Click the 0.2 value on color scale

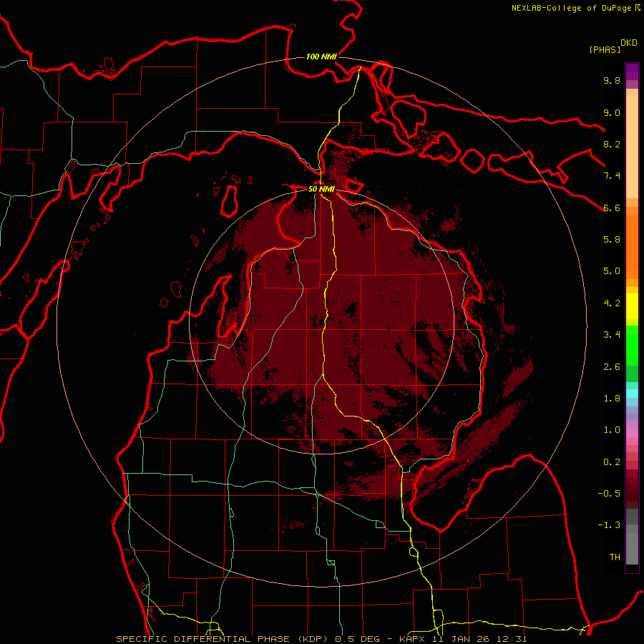click(612, 462)
